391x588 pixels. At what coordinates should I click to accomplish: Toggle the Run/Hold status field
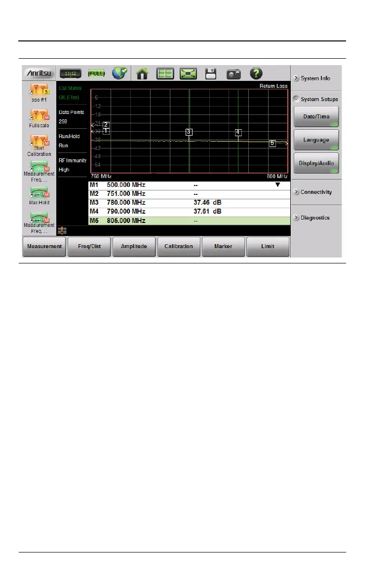click(x=73, y=141)
